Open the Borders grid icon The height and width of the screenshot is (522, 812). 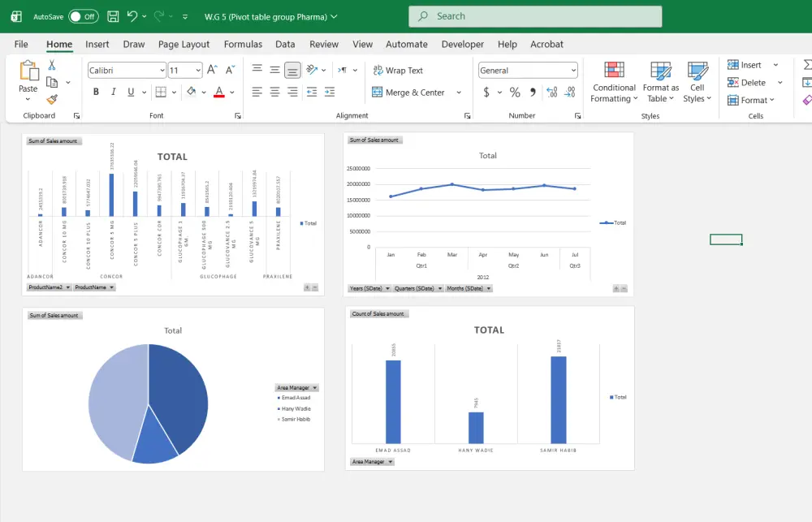point(161,93)
